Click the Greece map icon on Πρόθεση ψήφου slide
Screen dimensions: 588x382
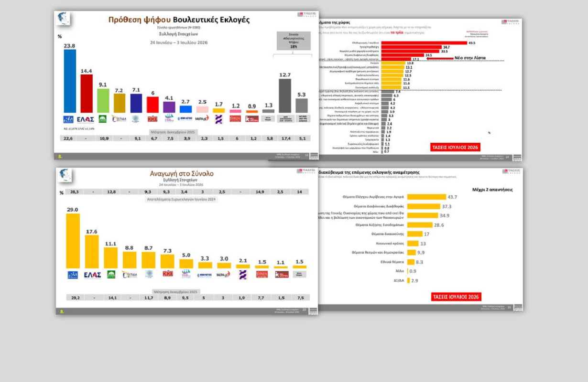(63, 19)
